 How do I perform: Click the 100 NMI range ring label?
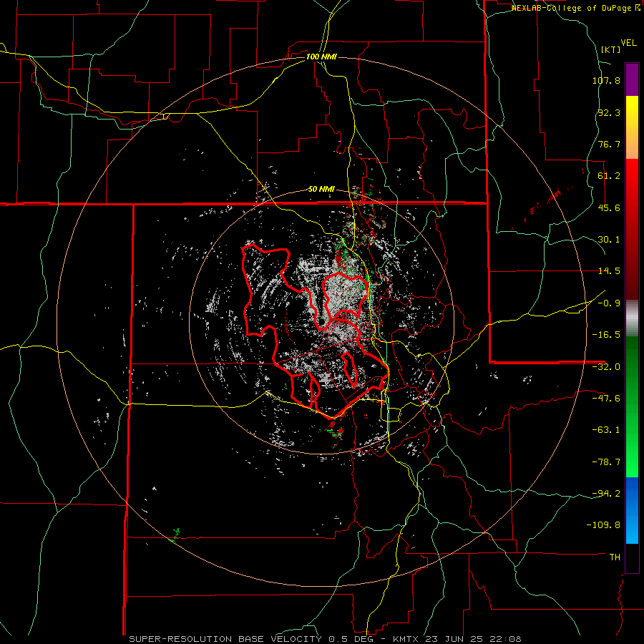tap(321, 57)
